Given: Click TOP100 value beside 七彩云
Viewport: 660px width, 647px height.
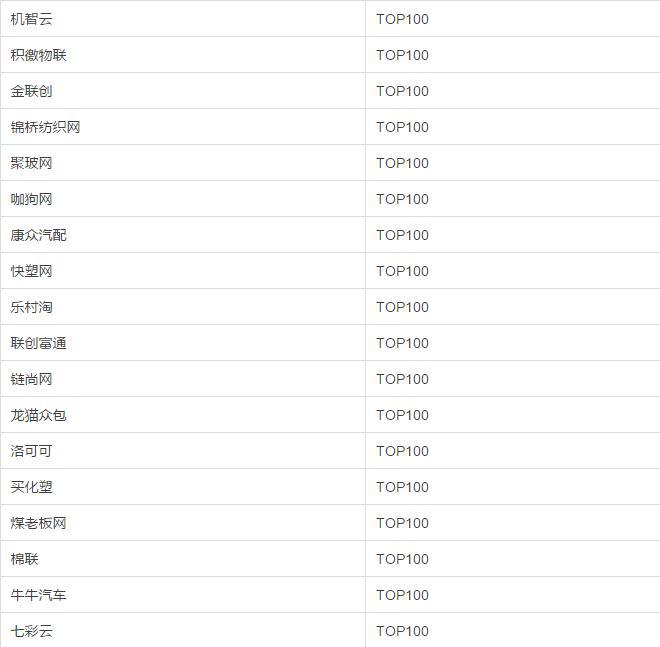Looking at the screenshot, I should pyautogui.click(x=402, y=631).
